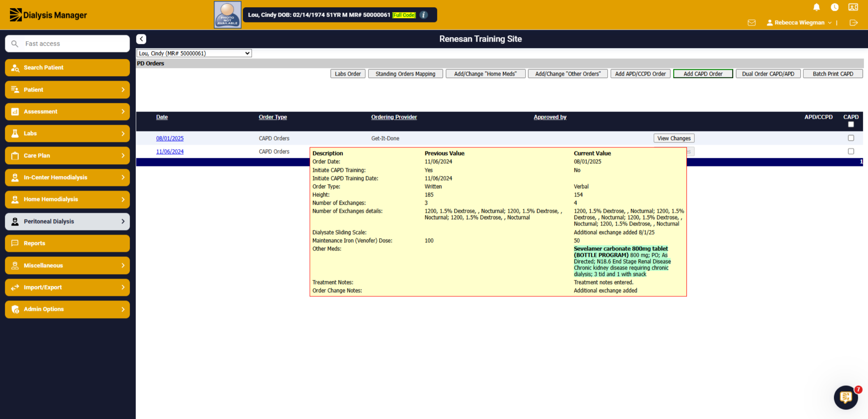Click the patient photo thumbnail
The width and height of the screenshot is (868, 419).
tap(227, 15)
